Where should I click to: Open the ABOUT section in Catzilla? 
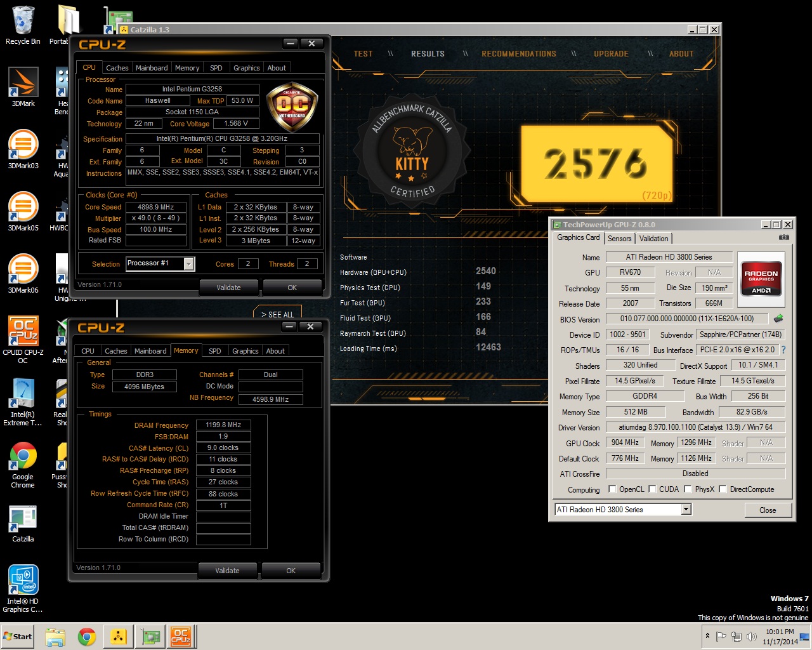click(681, 54)
